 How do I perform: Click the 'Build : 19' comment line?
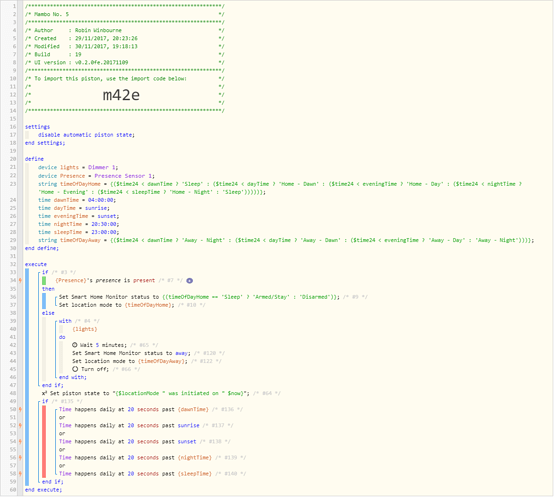pos(124,55)
